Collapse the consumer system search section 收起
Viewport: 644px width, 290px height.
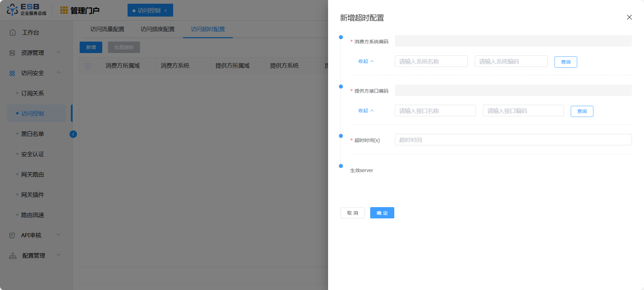click(x=366, y=61)
